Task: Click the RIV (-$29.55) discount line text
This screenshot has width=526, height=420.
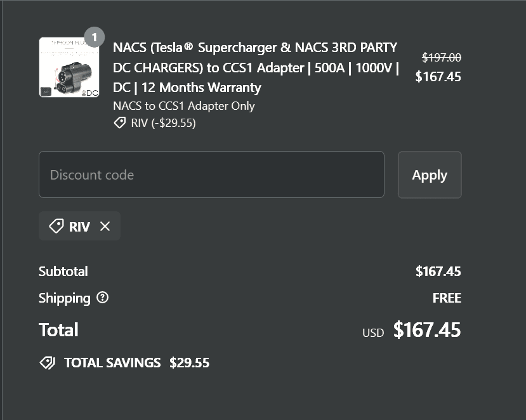Action: click(x=164, y=123)
